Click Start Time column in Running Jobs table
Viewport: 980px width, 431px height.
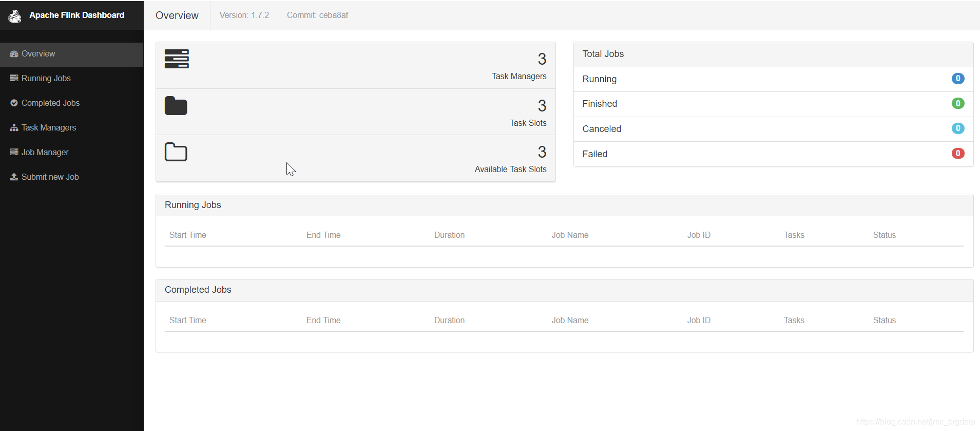pyautogui.click(x=188, y=235)
